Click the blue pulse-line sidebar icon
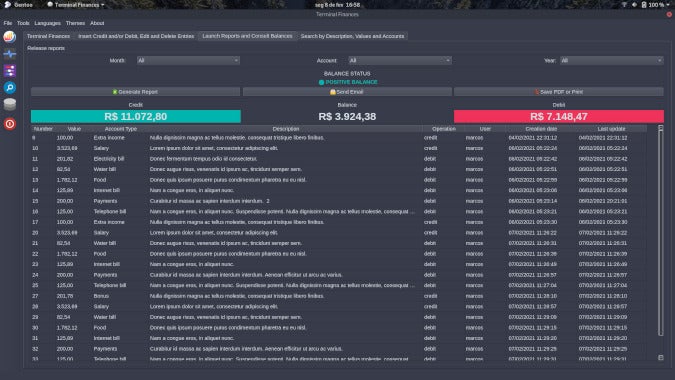The width and height of the screenshot is (675, 380). pos(9,54)
